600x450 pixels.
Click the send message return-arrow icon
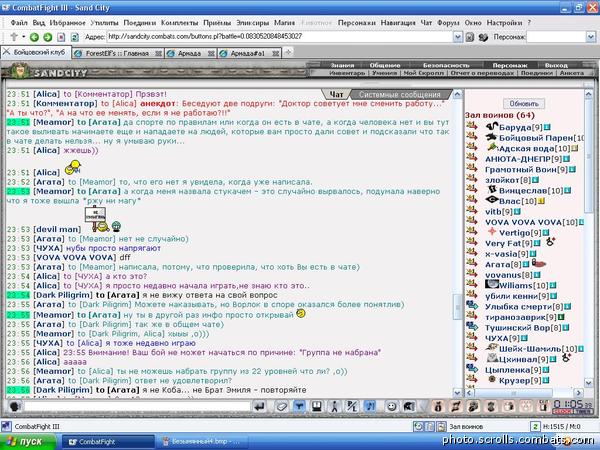260,406
